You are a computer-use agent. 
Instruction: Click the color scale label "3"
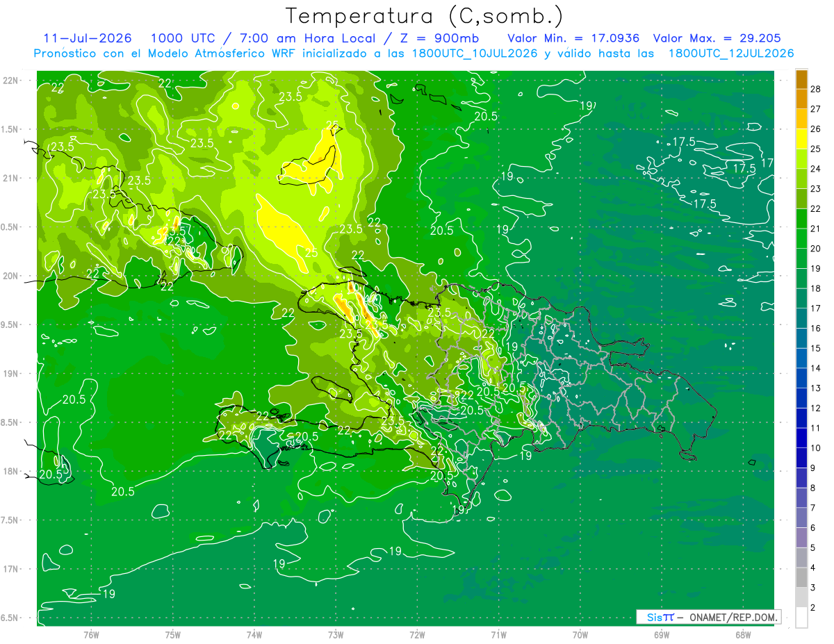pyautogui.click(x=813, y=588)
